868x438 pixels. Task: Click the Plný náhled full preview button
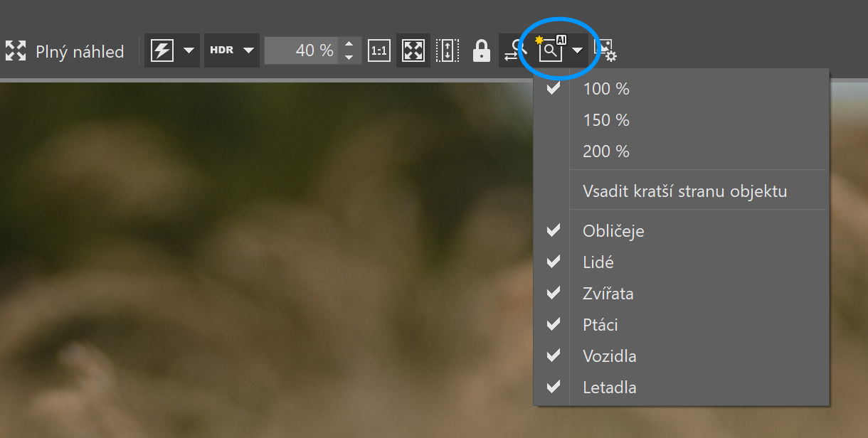click(65, 51)
